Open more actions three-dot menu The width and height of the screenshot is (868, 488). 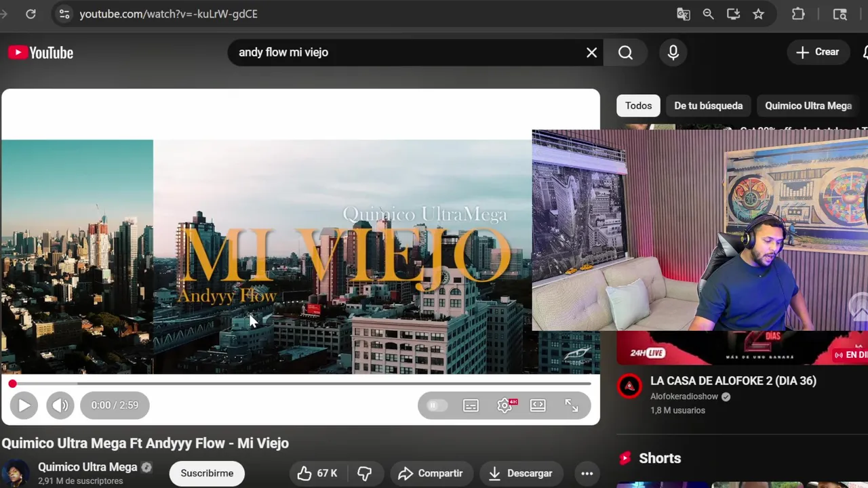(x=587, y=473)
